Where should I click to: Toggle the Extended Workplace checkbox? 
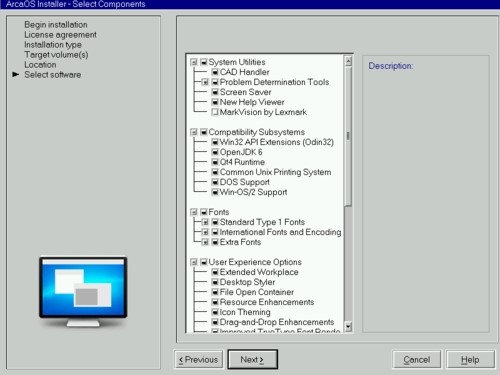point(215,272)
